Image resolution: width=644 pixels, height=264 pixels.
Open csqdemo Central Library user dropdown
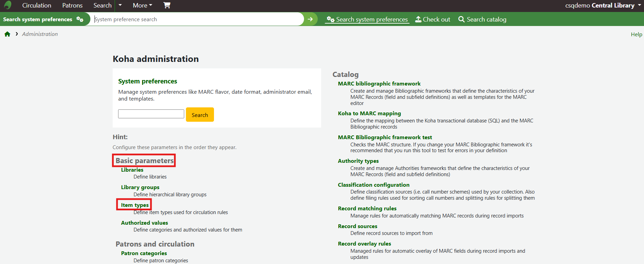[603, 5]
